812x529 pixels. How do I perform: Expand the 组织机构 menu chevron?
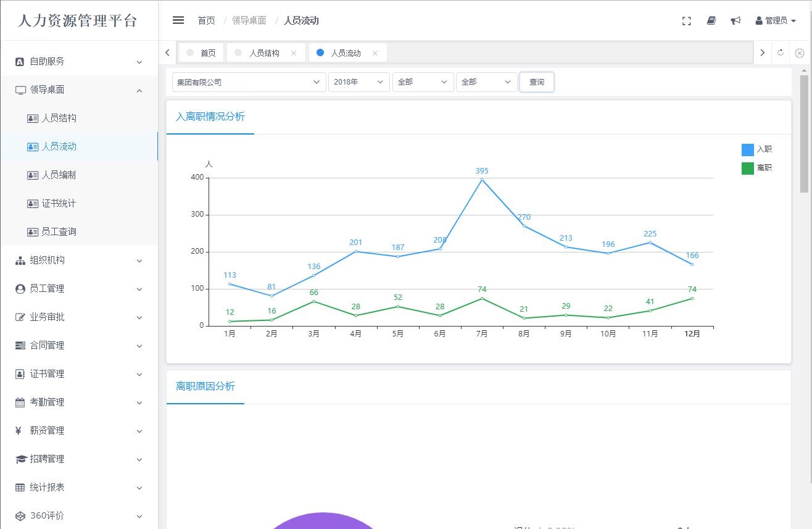[x=139, y=260]
